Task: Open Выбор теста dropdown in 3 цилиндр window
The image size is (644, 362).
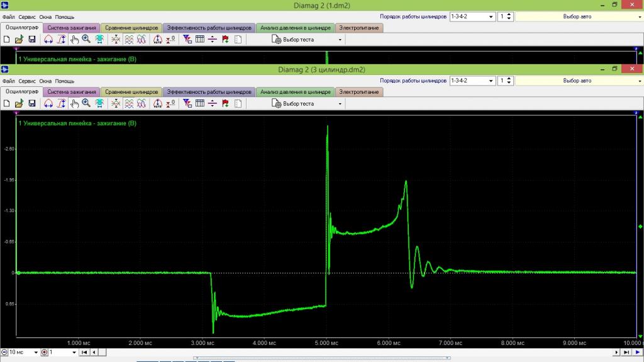Action: (x=307, y=104)
